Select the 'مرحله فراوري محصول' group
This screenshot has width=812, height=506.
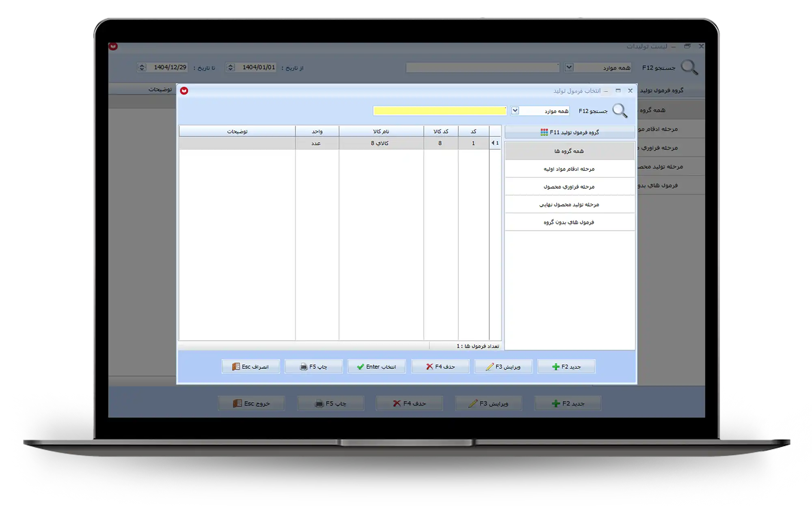569,187
